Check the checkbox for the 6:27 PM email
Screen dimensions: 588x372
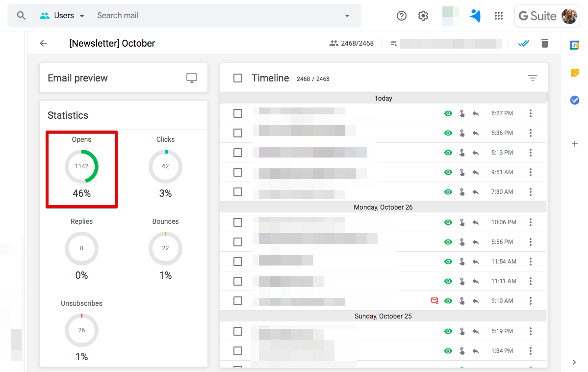(x=237, y=113)
